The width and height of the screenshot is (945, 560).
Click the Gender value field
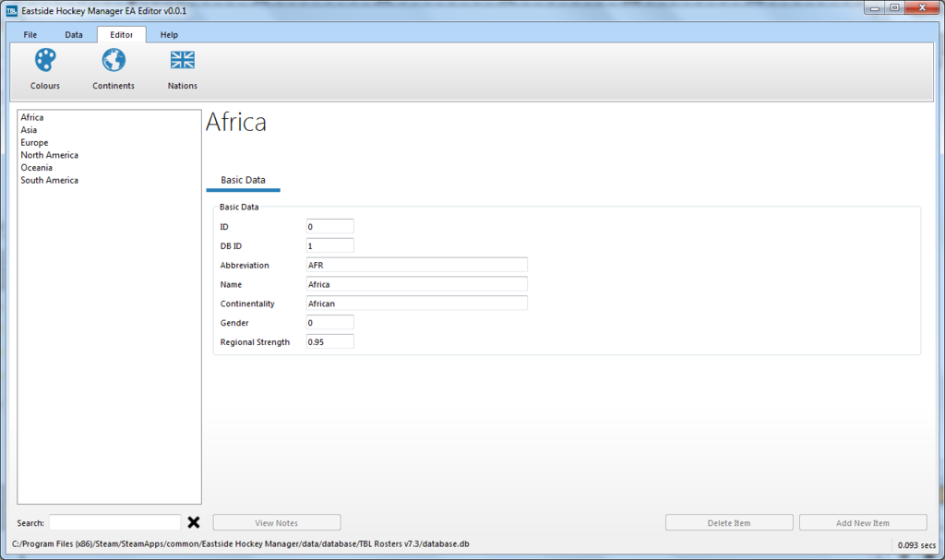click(x=329, y=323)
